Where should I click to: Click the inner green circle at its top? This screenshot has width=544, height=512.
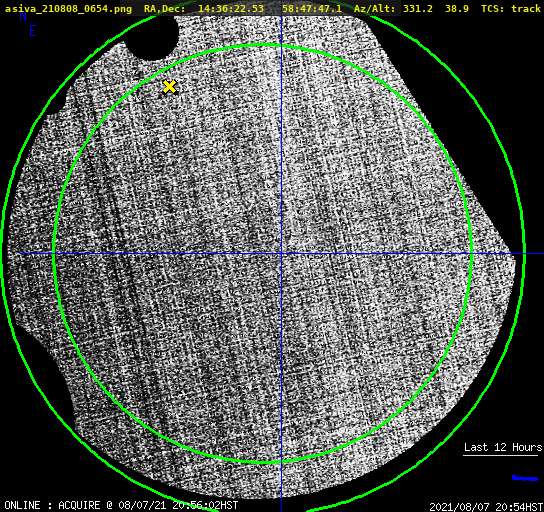click(263, 45)
